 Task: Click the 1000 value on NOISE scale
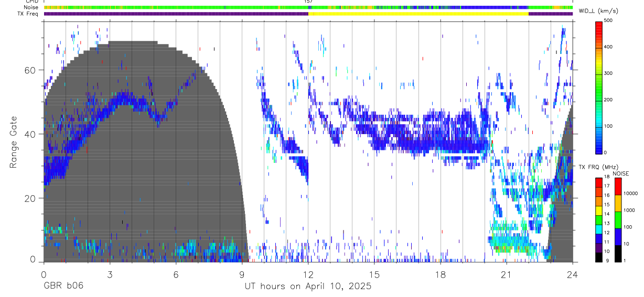[x=630, y=210]
